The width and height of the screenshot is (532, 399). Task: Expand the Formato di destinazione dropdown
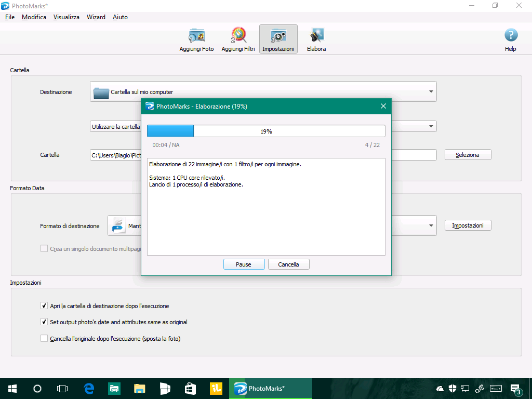(x=431, y=225)
